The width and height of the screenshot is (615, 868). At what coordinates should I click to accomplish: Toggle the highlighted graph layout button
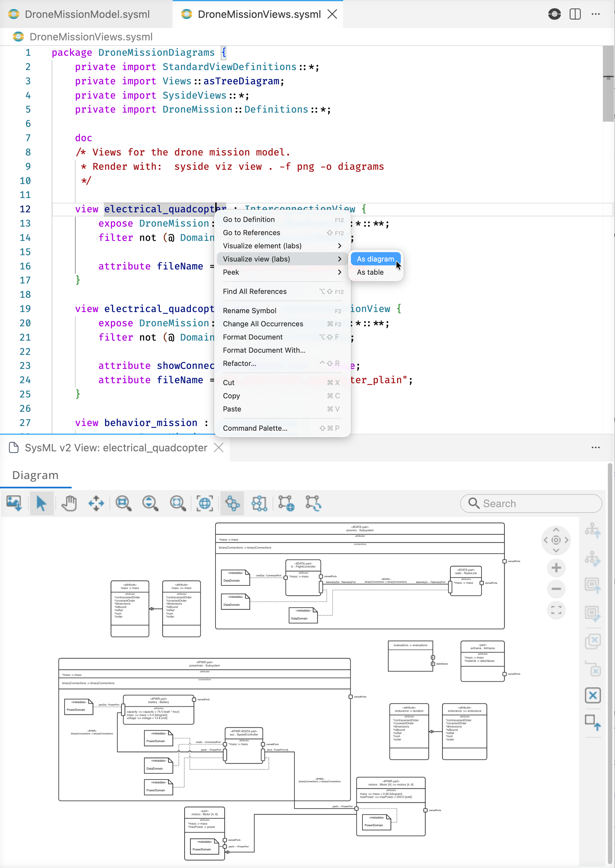pos(232,503)
